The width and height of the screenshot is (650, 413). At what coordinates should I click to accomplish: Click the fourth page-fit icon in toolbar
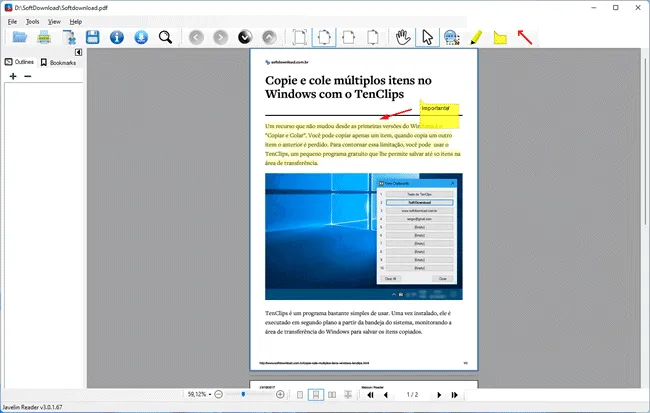coord(373,37)
